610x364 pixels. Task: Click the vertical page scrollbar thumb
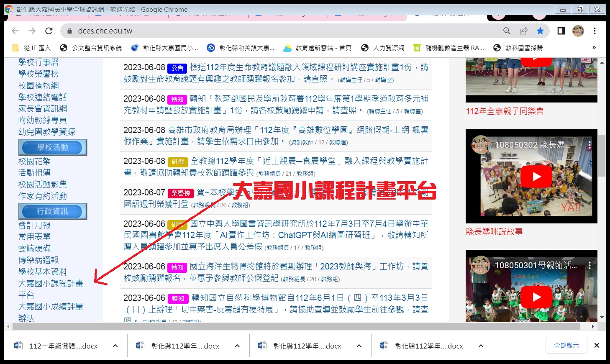(x=602, y=156)
